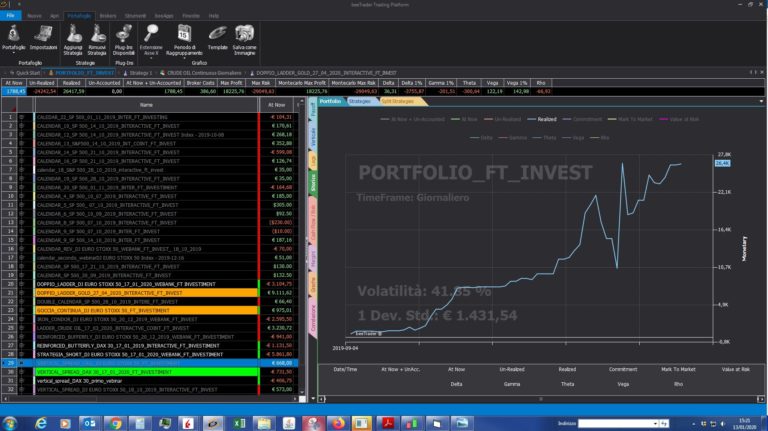Expand Periodo di Raggruppamento dropdown arrow

point(184,58)
